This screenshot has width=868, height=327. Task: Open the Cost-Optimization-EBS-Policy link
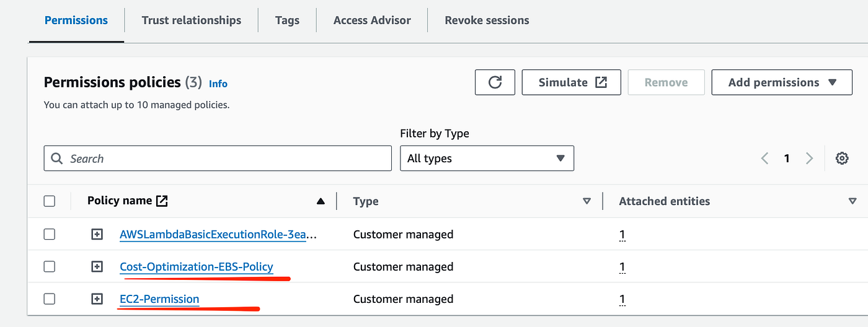[196, 267]
